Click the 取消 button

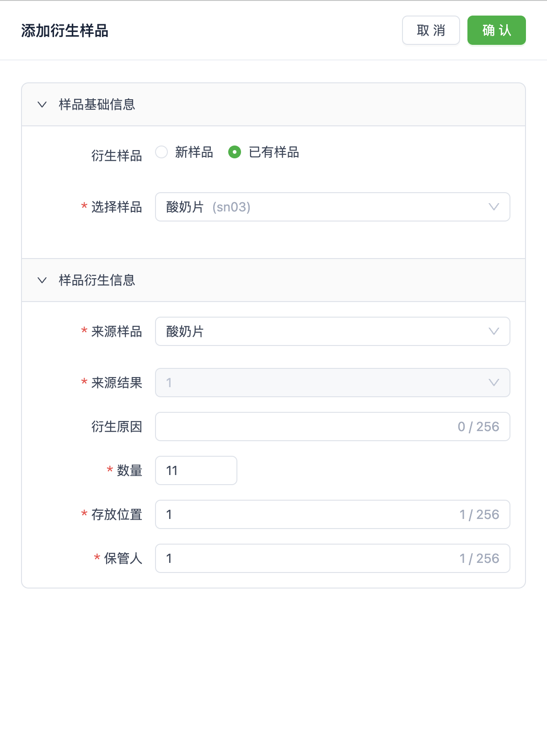(430, 30)
